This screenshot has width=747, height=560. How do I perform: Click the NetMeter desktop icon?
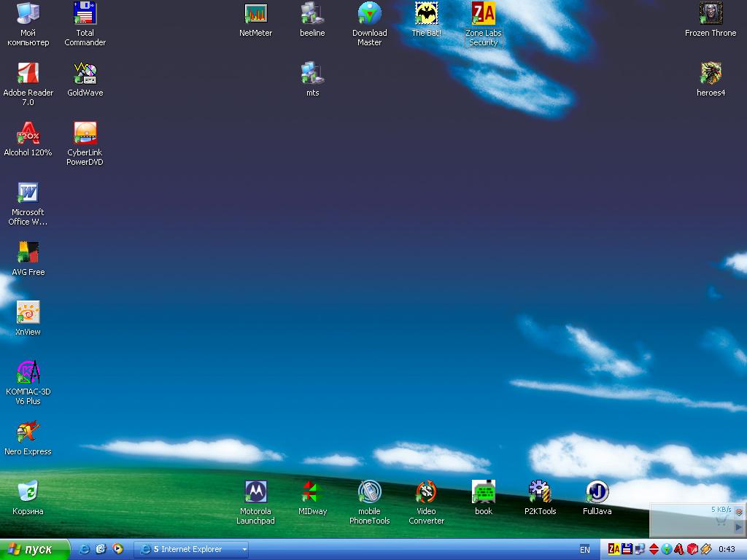pos(255,20)
